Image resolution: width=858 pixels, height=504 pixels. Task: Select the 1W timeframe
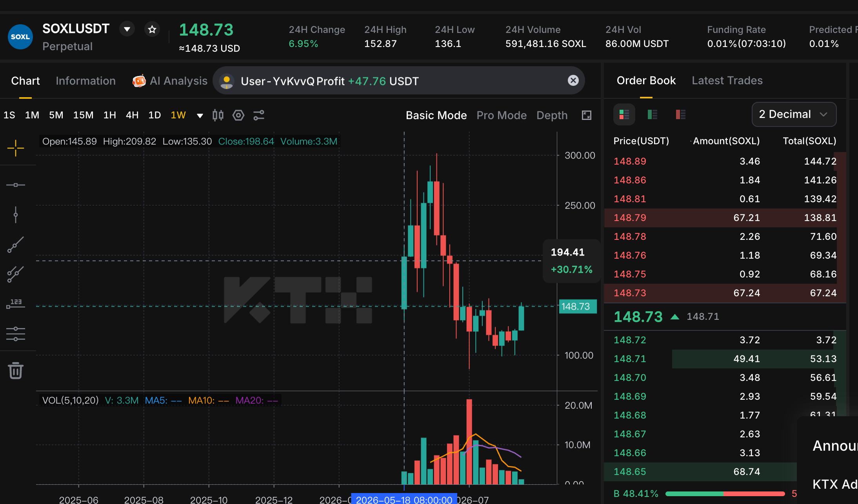pos(178,115)
